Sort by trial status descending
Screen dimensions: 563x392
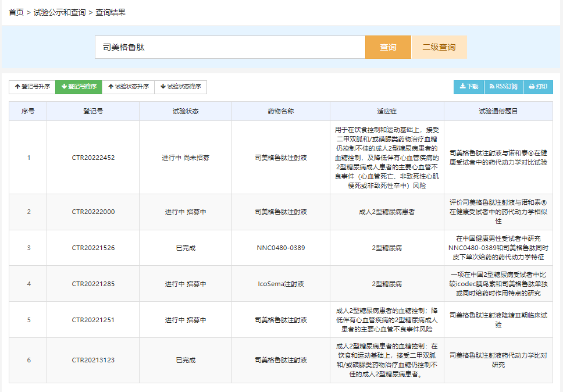[180, 87]
